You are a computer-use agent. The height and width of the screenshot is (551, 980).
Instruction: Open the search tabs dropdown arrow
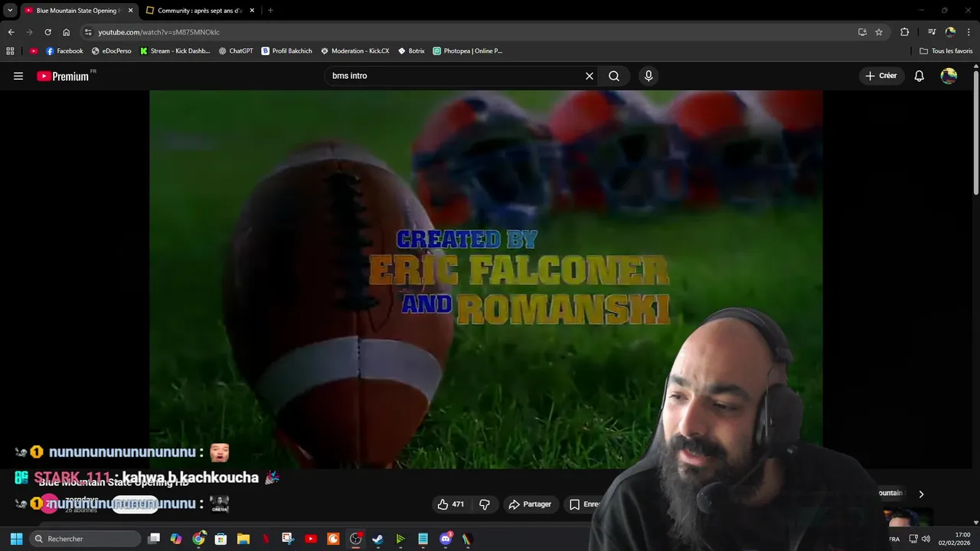click(x=10, y=11)
